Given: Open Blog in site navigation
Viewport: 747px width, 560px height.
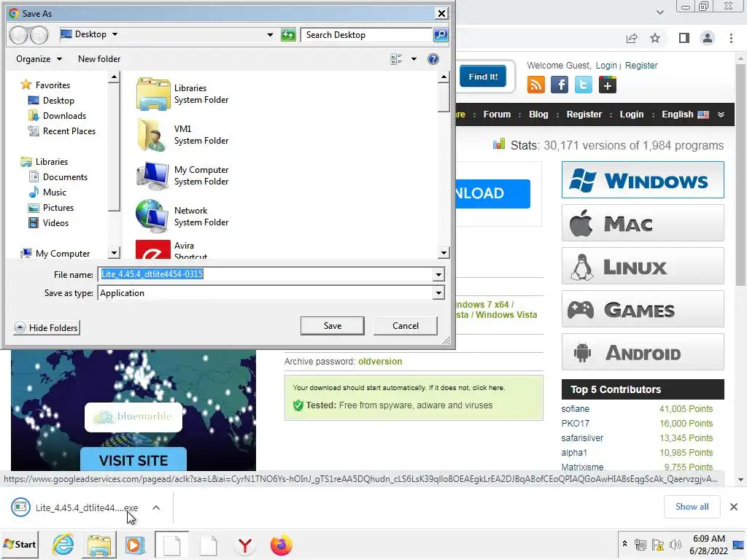Looking at the screenshot, I should coord(538,114).
